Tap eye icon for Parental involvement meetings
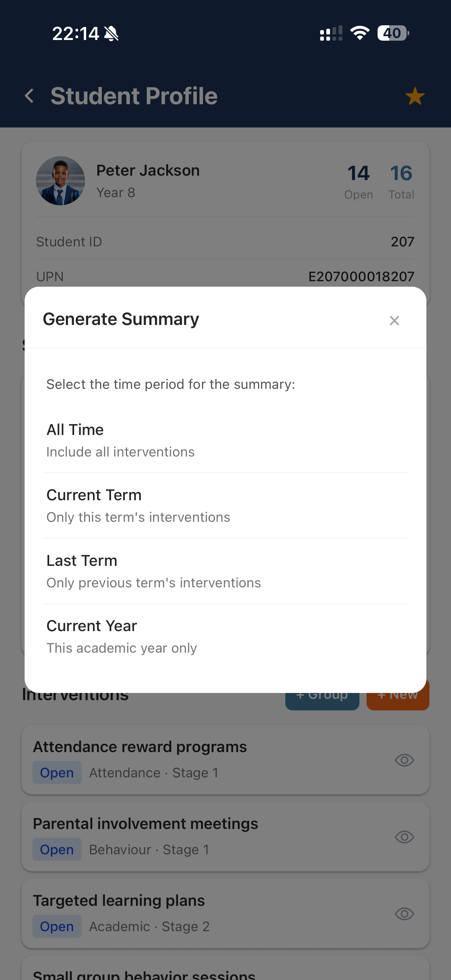This screenshot has height=980, width=451. (x=404, y=837)
